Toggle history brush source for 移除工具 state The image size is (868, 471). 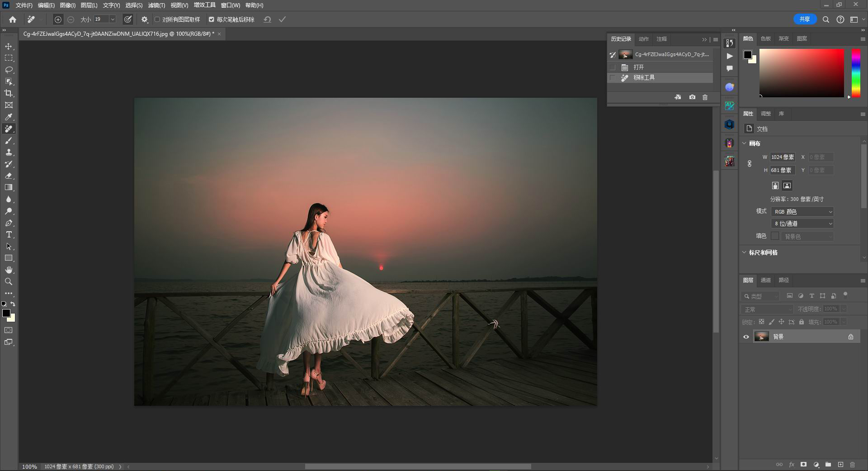pyautogui.click(x=613, y=78)
